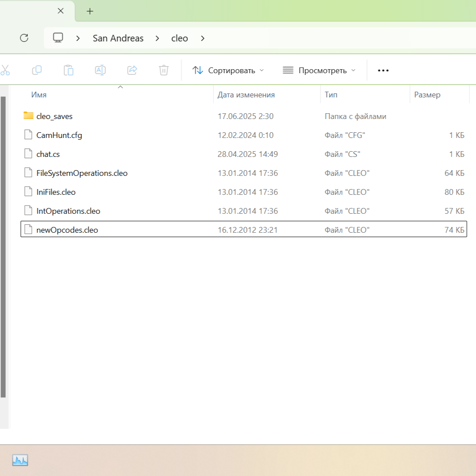This screenshot has height=476, width=476.
Task: Click the Delete trash bin icon
Action: pyautogui.click(x=164, y=70)
